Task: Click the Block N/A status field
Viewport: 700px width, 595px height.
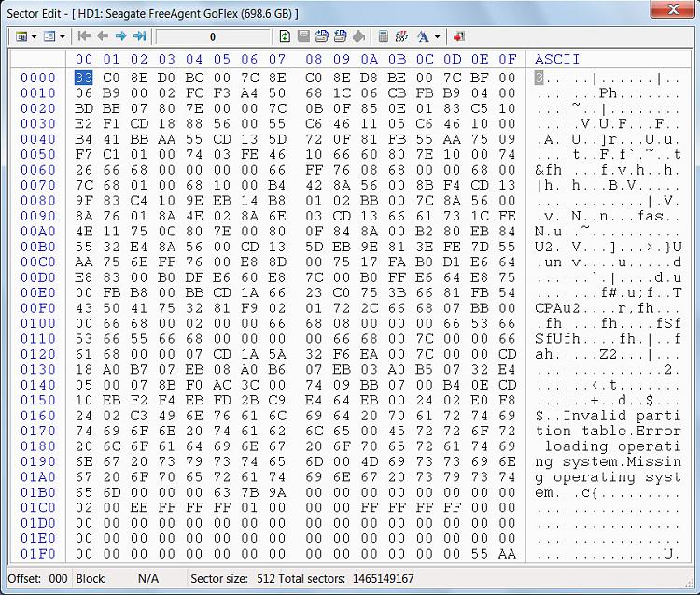Action: [118, 579]
